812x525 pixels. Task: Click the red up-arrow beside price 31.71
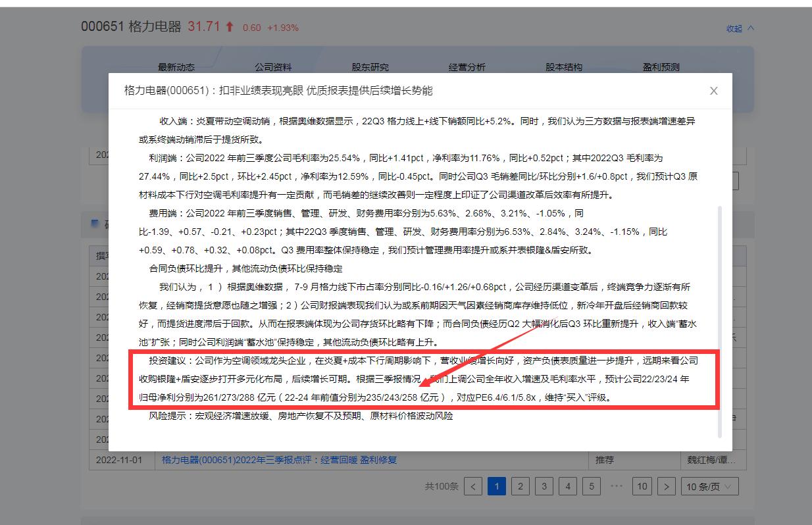228,26
